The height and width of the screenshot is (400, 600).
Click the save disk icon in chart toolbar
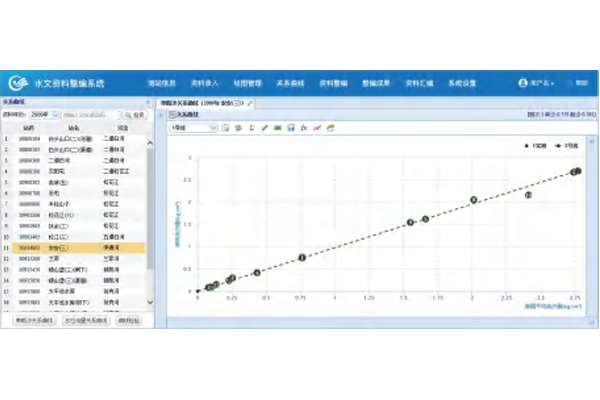[x=290, y=128]
